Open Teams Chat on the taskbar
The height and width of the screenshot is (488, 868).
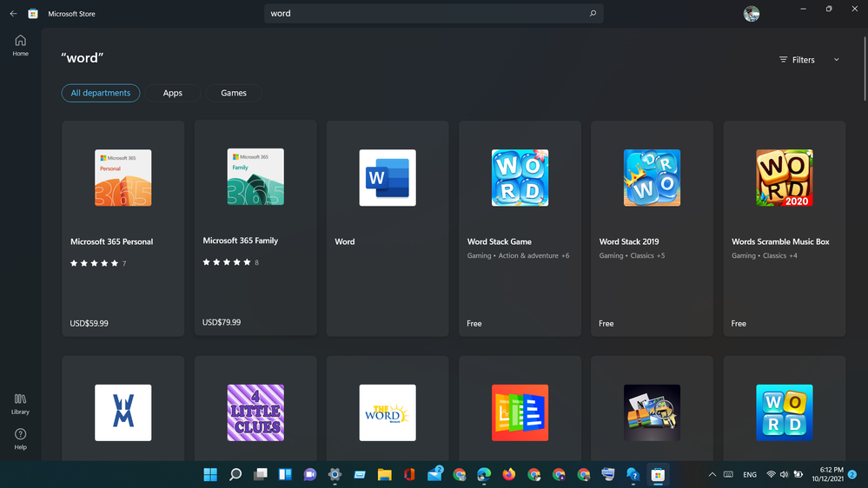coord(310,475)
